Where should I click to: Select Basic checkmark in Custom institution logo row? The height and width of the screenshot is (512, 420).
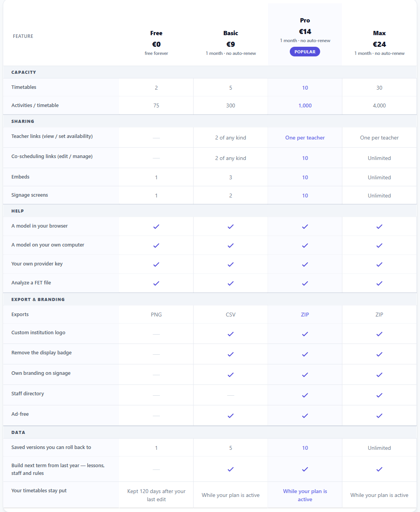pos(231,334)
